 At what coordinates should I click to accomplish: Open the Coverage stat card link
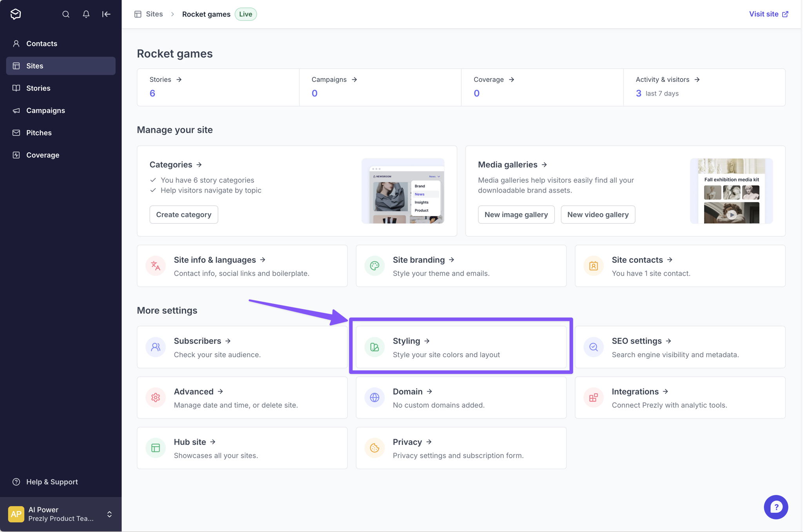click(x=494, y=80)
